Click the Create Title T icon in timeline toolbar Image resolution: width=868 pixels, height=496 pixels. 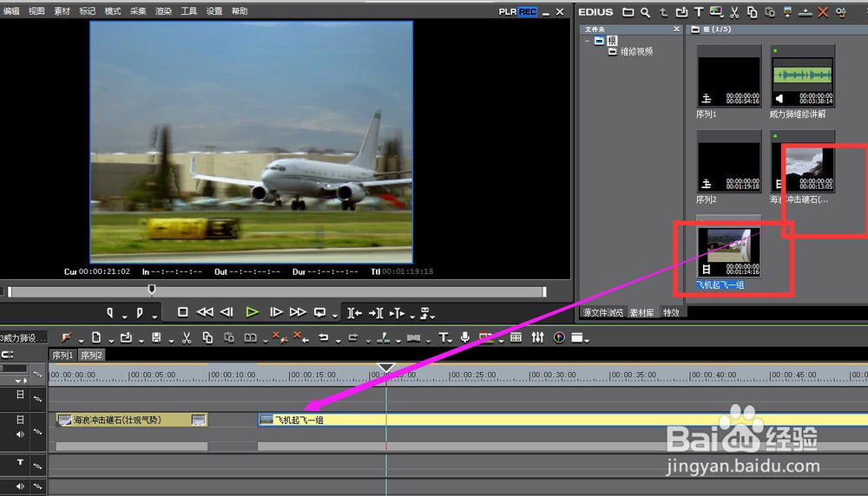pos(444,337)
